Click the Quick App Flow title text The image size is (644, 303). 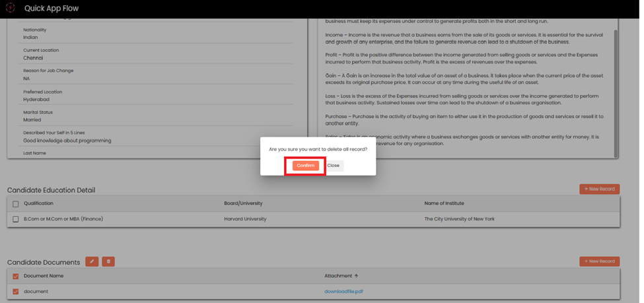(x=52, y=9)
